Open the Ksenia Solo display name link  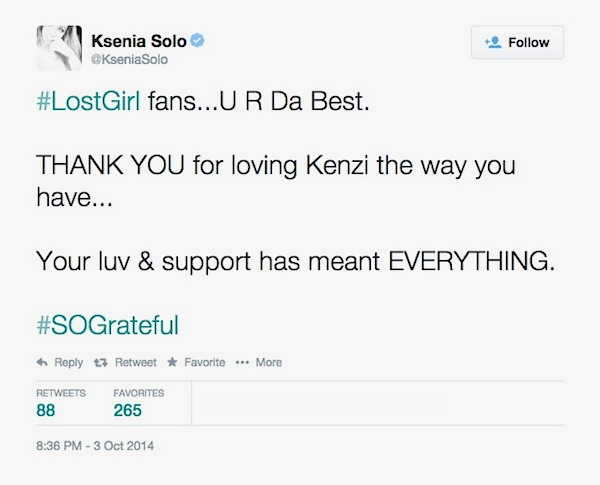click(141, 43)
